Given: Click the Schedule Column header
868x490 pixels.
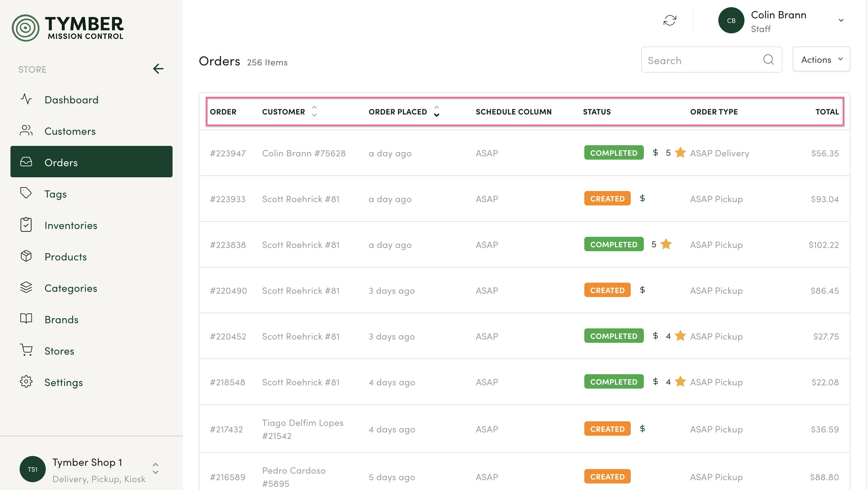Looking at the screenshot, I should [513, 112].
